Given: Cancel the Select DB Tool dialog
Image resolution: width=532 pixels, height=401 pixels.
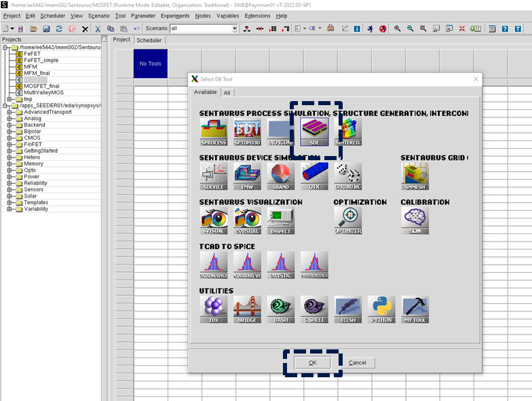Looking at the screenshot, I should (357, 363).
